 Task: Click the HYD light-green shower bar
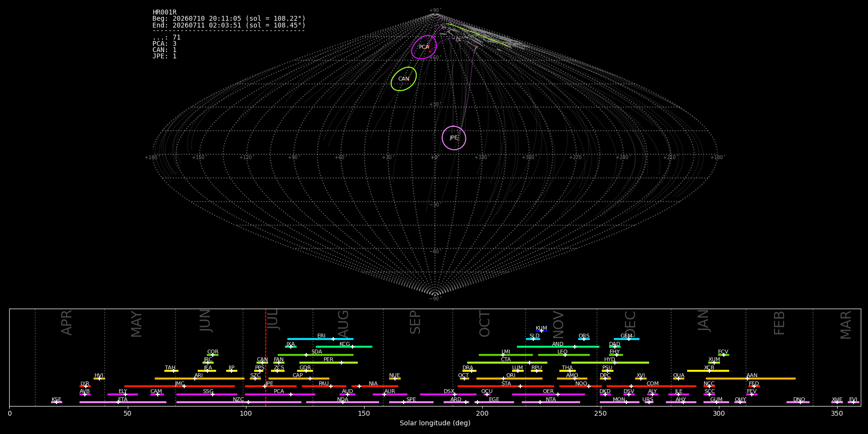pyautogui.click(x=610, y=363)
